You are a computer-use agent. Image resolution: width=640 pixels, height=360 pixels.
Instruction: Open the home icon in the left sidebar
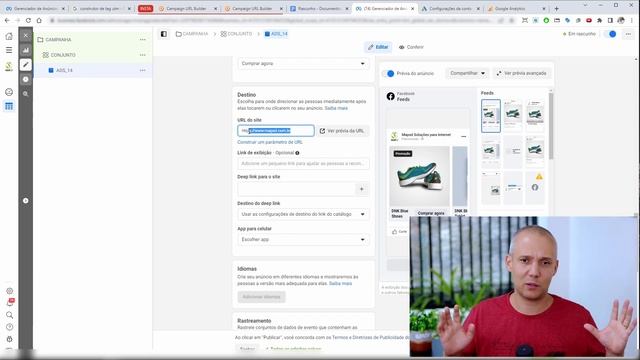pos(9,36)
